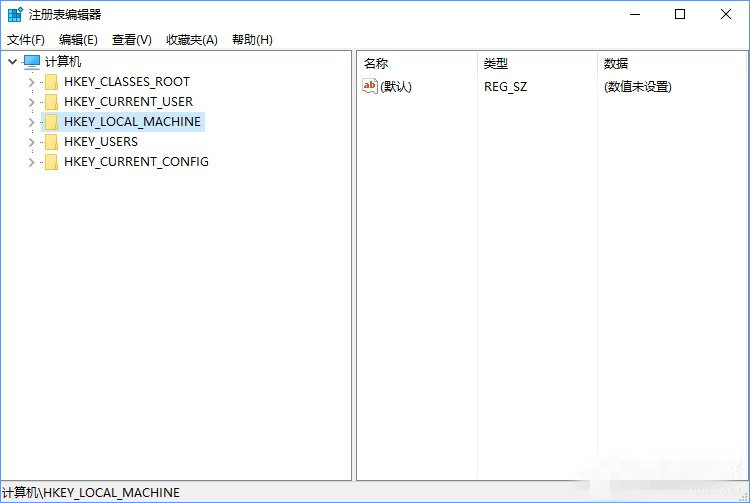Collapse the 计算机 root node
Screen dimensions: 750x503
[12, 62]
